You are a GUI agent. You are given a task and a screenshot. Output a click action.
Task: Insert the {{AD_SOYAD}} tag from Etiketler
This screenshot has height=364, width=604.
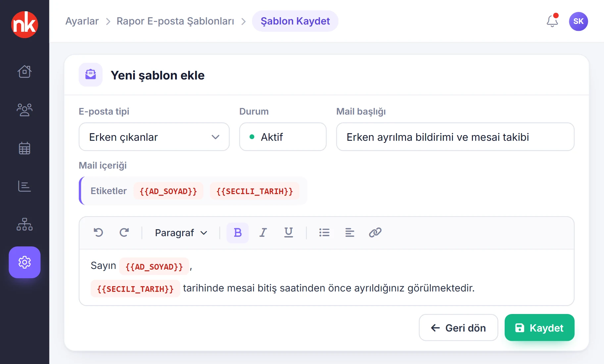pyautogui.click(x=168, y=191)
